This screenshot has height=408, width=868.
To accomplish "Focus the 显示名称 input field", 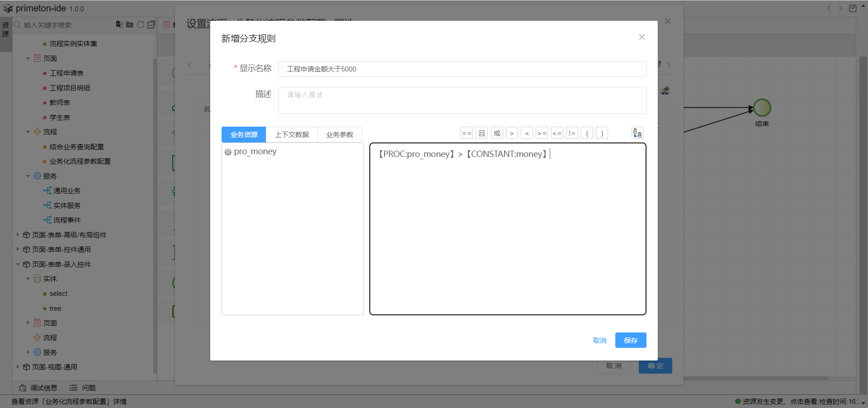I will coord(462,69).
